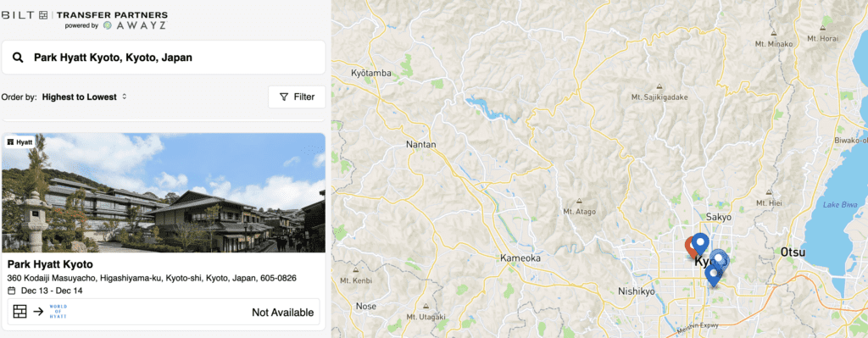Click the Bilt points grid icon
The width and height of the screenshot is (868, 338).
tap(20, 312)
